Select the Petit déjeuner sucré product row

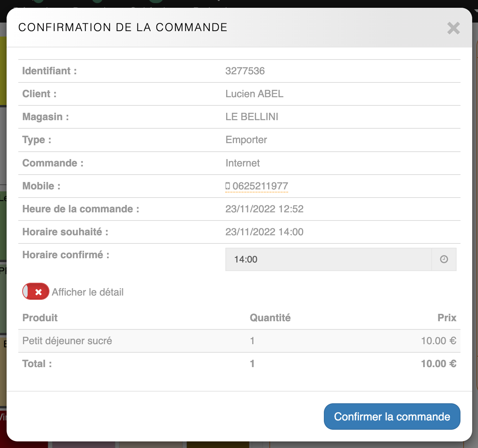[x=67, y=341]
